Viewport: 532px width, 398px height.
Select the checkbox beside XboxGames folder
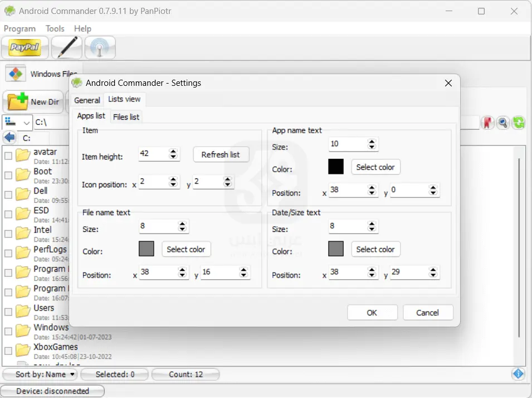click(7, 351)
